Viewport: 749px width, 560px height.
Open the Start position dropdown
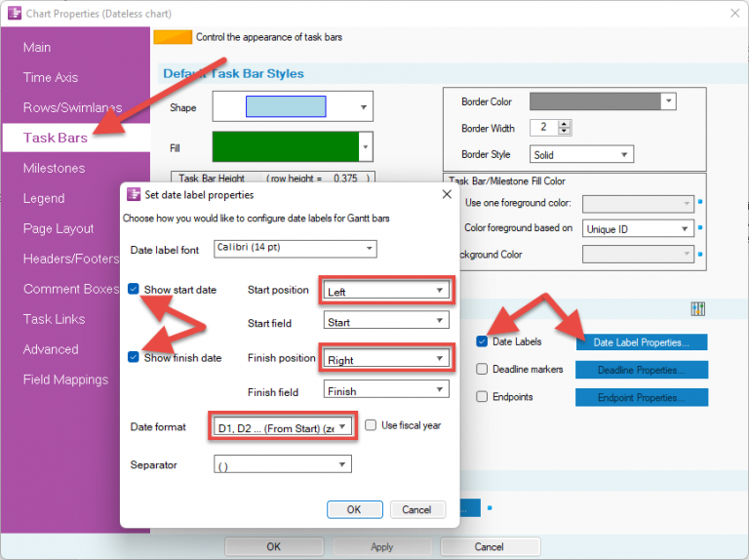pyautogui.click(x=386, y=291)
